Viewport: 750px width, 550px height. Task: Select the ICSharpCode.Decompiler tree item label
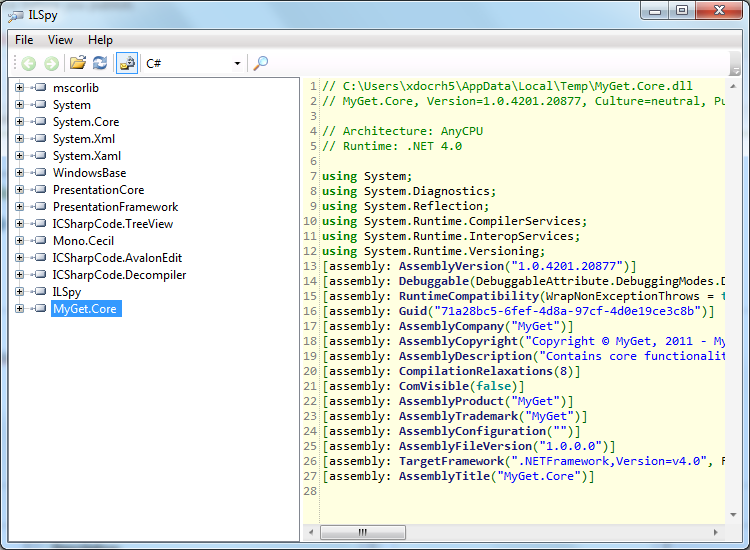pyautogui.click(x=119, y=275)
